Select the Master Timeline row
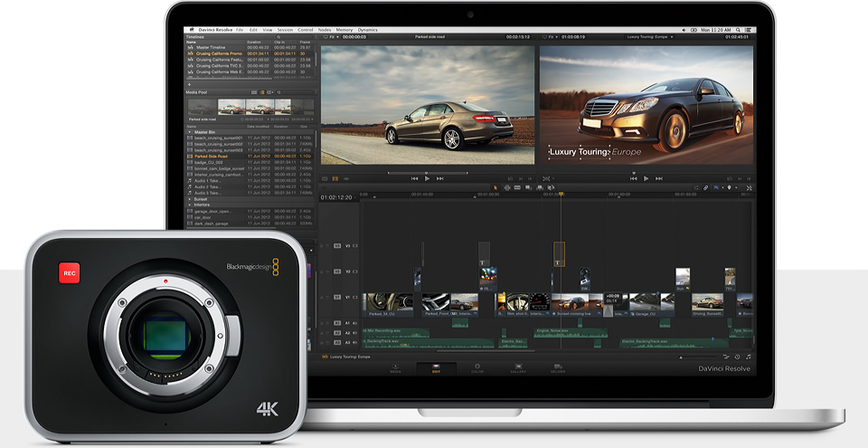Image resolution: width=868 pixels, height=448 pixels. coord(250,48)
